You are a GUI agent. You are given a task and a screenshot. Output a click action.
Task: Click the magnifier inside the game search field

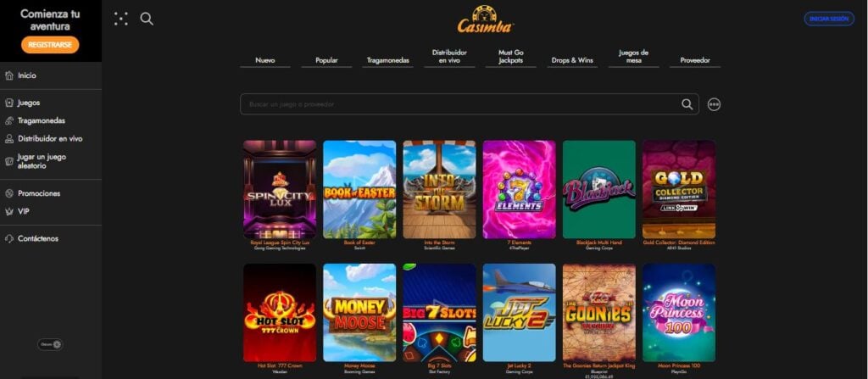pos(687,104)
